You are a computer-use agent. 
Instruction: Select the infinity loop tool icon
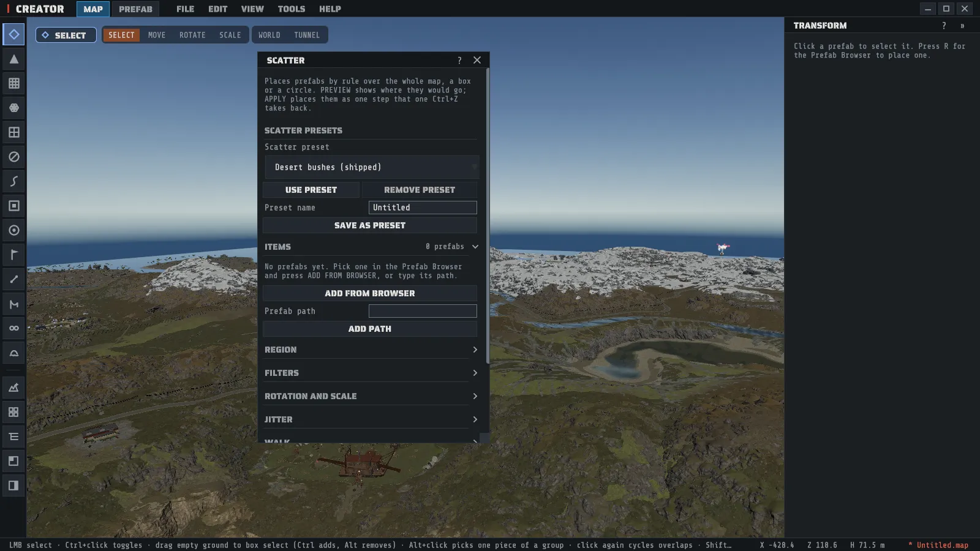13,328
